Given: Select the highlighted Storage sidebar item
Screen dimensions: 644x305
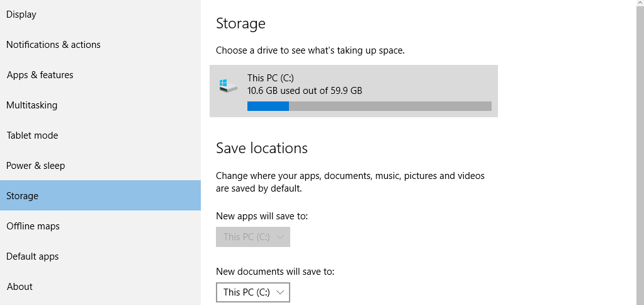Looking at the screenshot, I should tap(23, 196).
